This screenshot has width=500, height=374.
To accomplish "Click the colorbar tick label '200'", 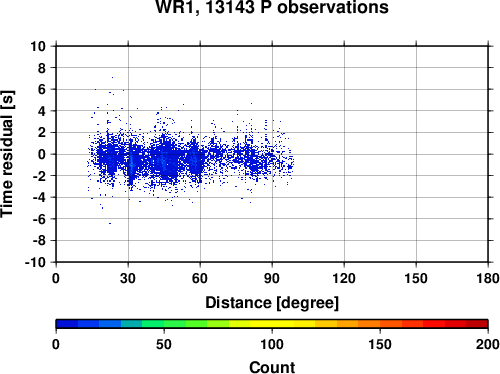I will [488, 344].
